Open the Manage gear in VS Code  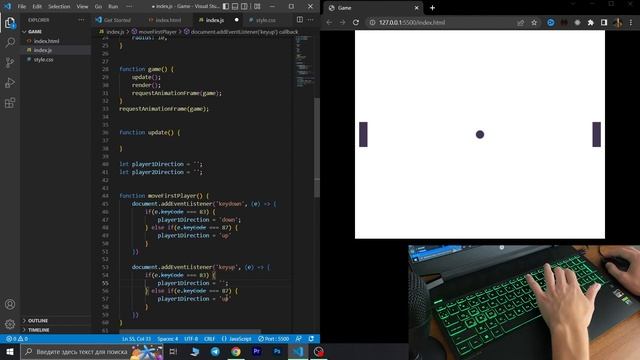click(x=10, y=324)
